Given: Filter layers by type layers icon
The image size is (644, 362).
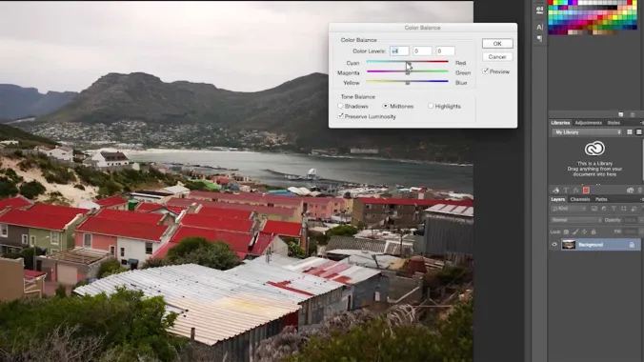Looking at the screenshot, I should (614, 209).
